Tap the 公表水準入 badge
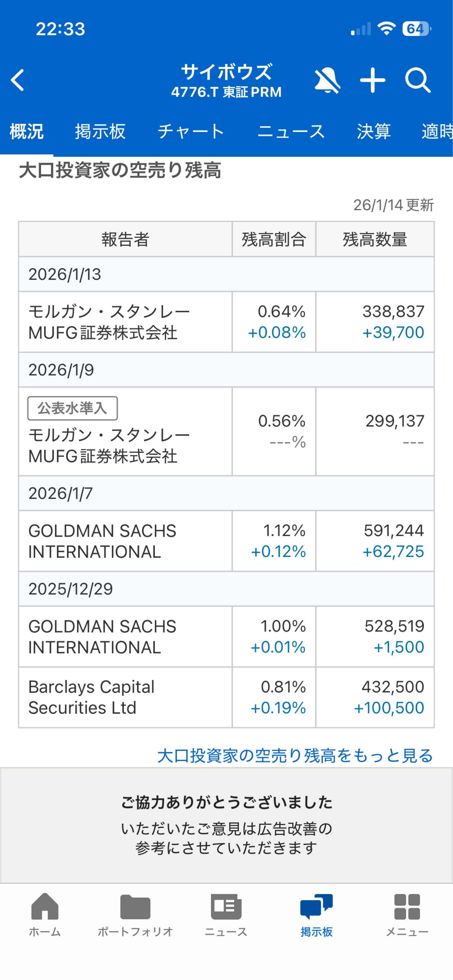 click(72, 408)
